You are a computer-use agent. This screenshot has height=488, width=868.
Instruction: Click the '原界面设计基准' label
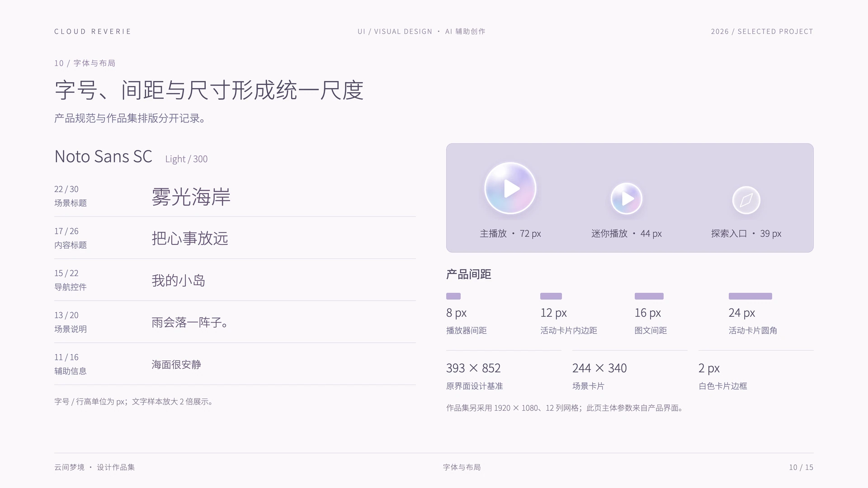coord(475,386)
